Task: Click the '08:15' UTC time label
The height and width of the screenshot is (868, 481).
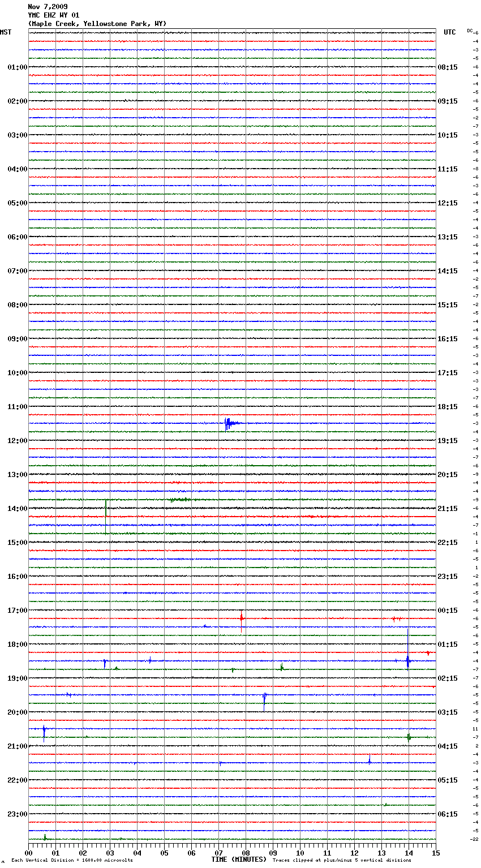Action: [x=448, y=67]
